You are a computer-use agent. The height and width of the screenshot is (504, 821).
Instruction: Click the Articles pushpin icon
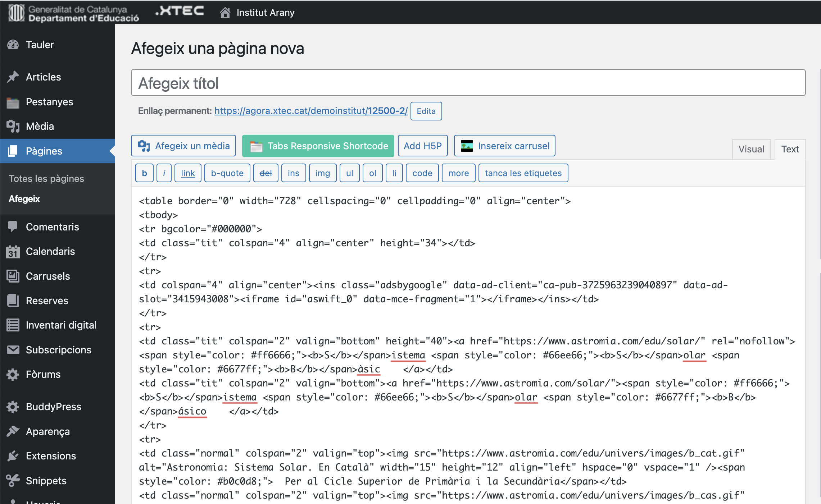(13, 77)
